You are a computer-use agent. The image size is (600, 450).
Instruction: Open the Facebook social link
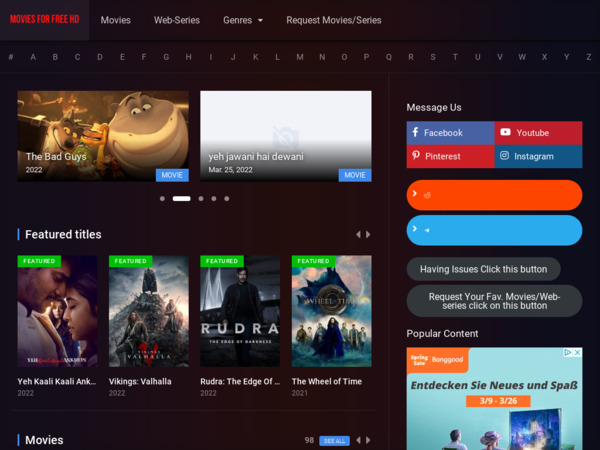450,133
